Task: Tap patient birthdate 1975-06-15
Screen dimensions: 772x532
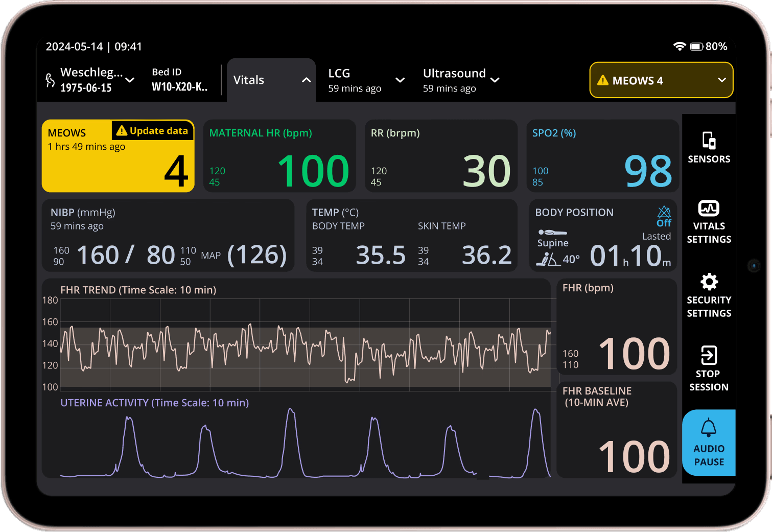Action: click(86, 88)
